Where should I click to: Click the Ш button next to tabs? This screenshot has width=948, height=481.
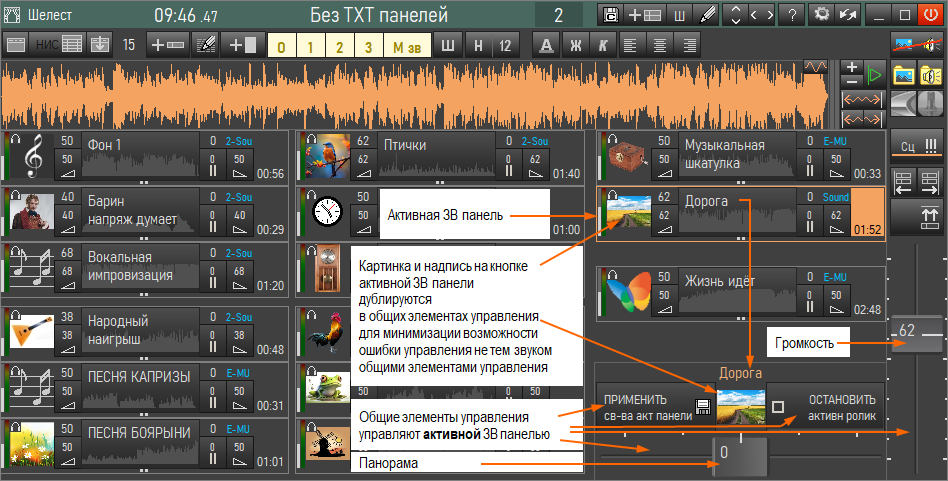448,45
